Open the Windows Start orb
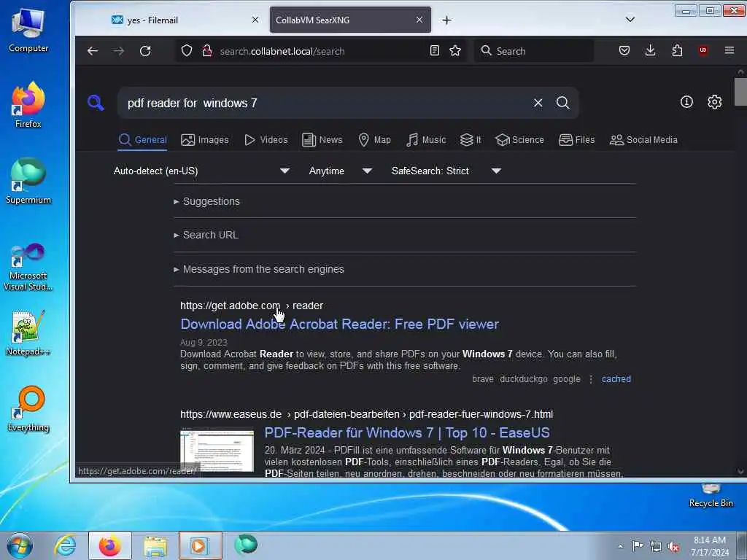The width and height of the screenshot is (747, 560). coord(20,545)
